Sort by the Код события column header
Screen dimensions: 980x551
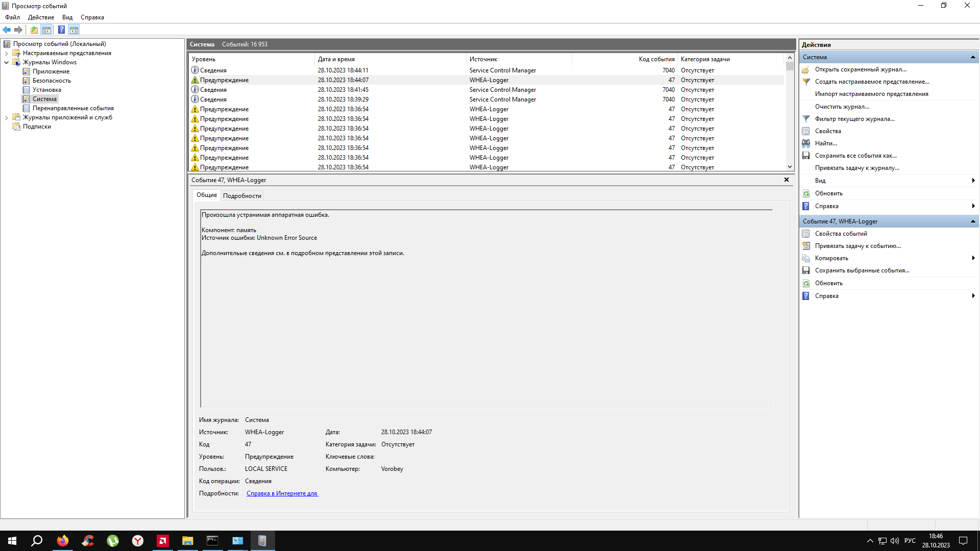[x=625, y=59]
